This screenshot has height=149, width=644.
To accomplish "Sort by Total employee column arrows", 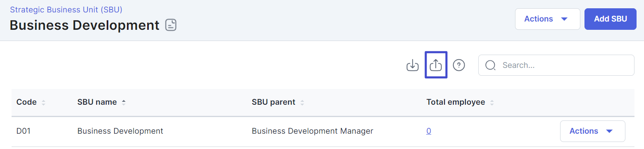I will 492,102.
